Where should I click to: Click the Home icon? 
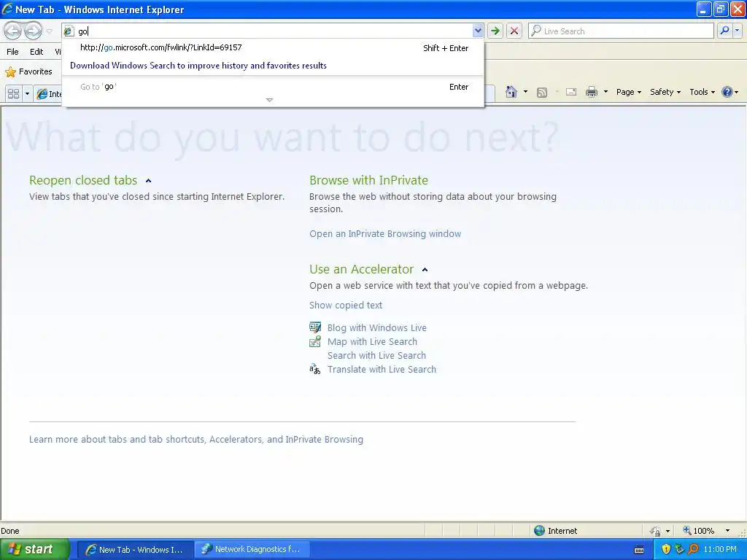click(x=511, y=92)
